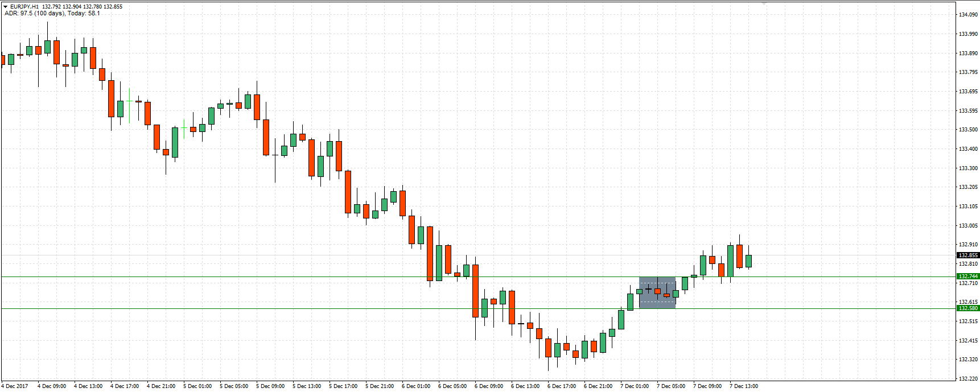Click the 133.105 price scale label
Screen dimensions: 980x392
click(x=968, y=207)
